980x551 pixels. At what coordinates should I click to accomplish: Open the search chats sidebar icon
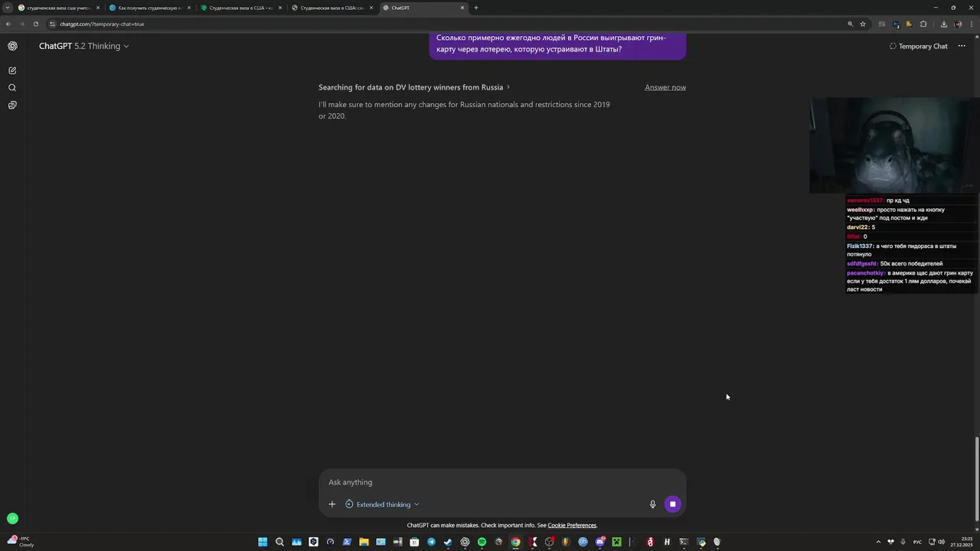[12, 88]
